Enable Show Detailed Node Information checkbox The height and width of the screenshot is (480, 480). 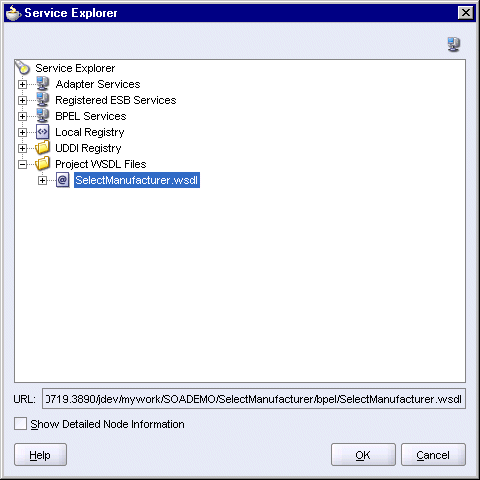[x=21, y=424]
